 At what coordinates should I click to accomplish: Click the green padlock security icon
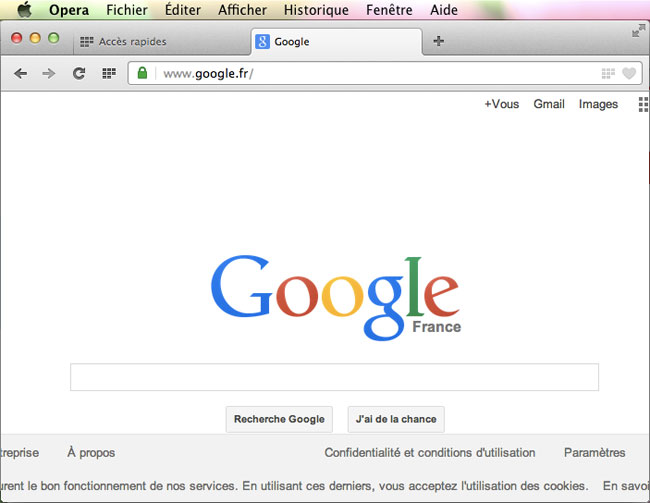pyautogui.click(x=142, y=73)
